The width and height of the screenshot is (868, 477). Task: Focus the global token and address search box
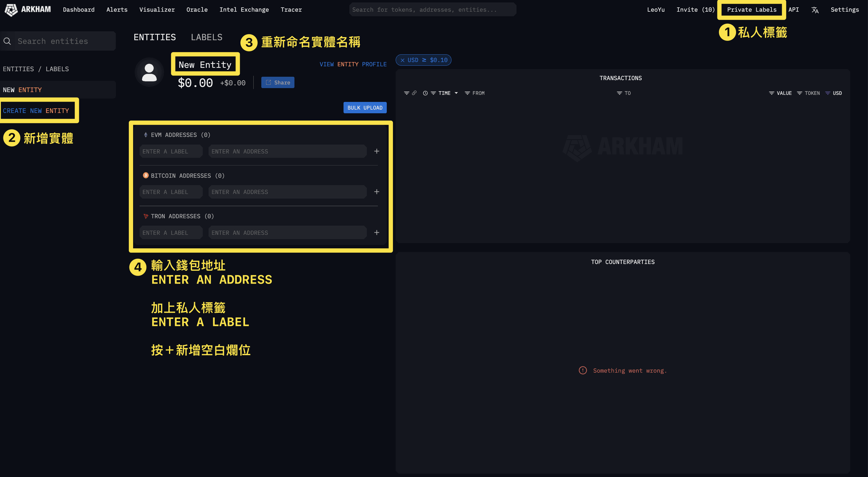pos(433,10)
